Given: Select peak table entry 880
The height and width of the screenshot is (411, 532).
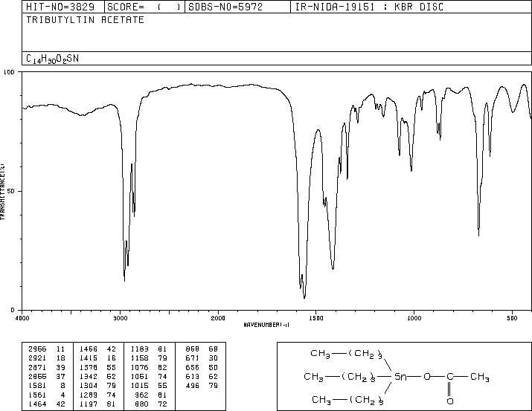Looking at the screenshot, I should (141, 404).
